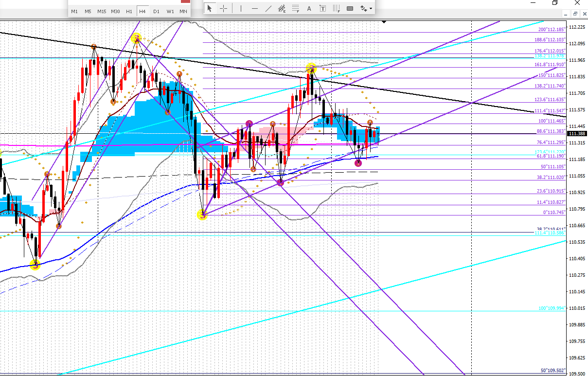Viewport: 588px width, 376px height.
Task: Select the cursor arrow tool
Action: tap(210, 8)
